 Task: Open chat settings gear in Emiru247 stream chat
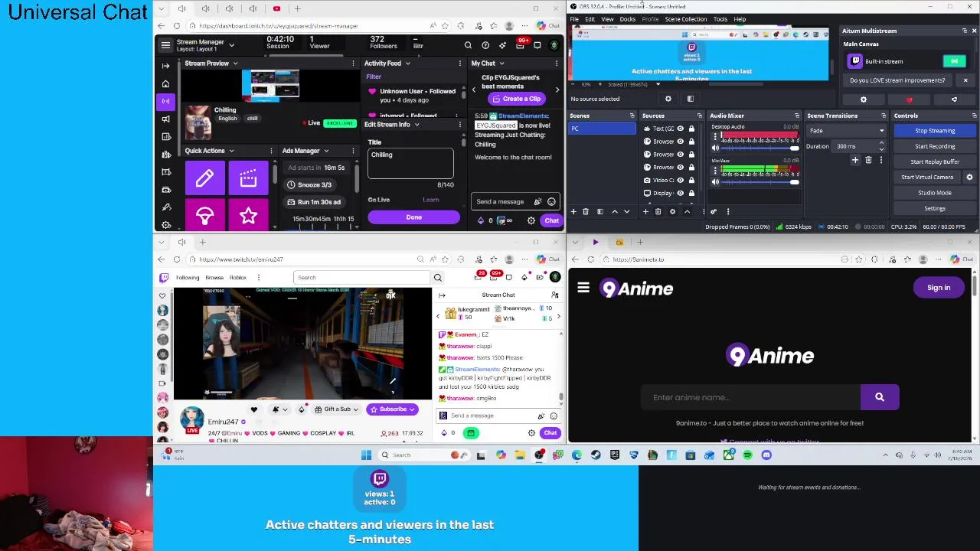click(x=531, y=433)
